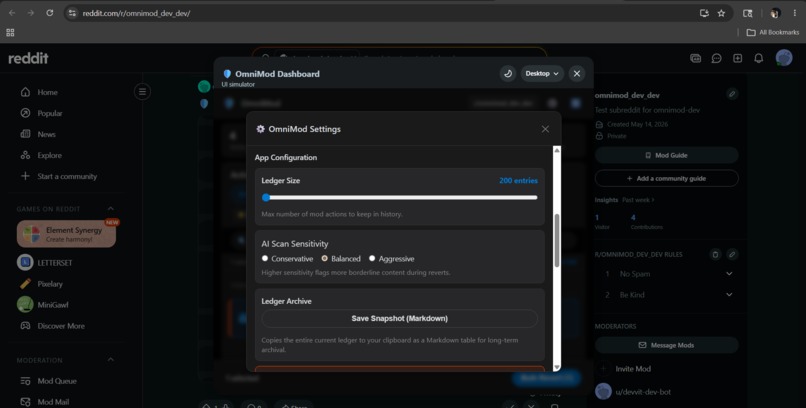Click the settings scrollbar thumb

point(557,240)
